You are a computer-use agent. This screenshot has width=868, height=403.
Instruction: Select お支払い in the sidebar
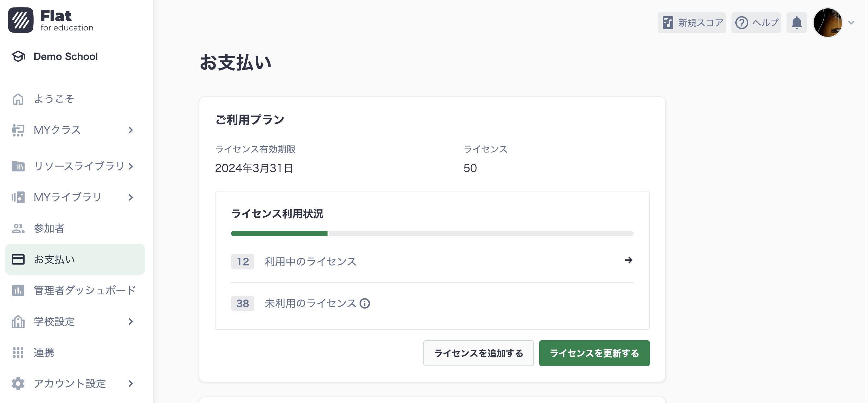(54, 259)
